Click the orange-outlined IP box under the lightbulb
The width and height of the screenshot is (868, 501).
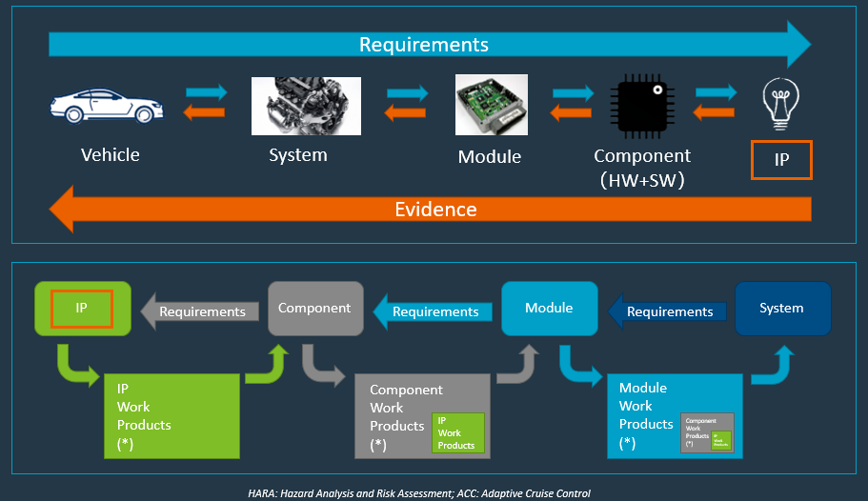(781, 160)
